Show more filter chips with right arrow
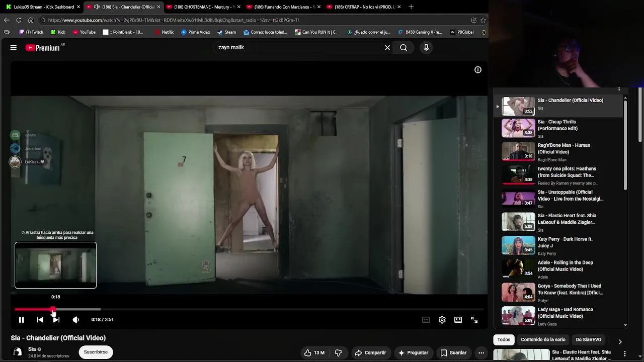This screenshot has width=644, height=362. tap(620, 341)
